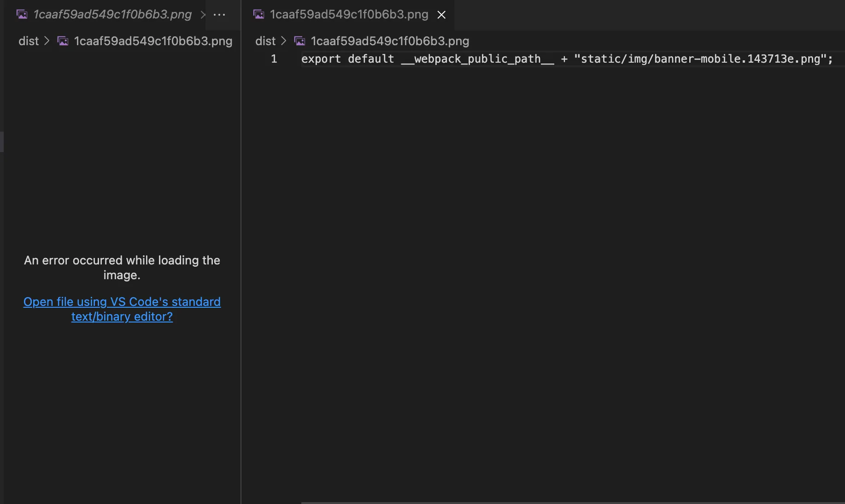
Task: Click the right pane breadcrumb file name
Action: 390,41
